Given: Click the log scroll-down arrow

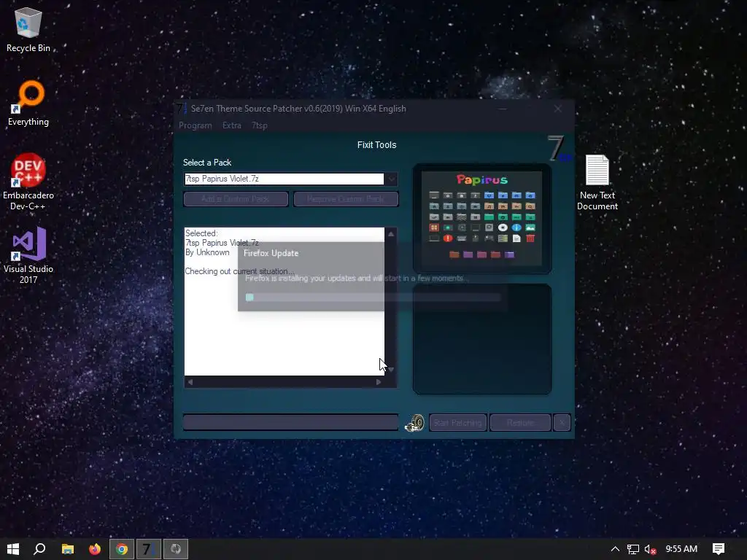Looking at the screenshot, I should [x=391, y=370].
